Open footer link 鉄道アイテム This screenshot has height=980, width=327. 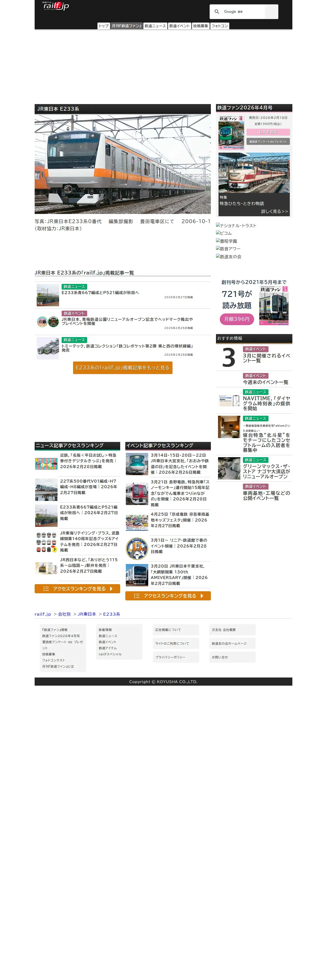click(108, 648)
